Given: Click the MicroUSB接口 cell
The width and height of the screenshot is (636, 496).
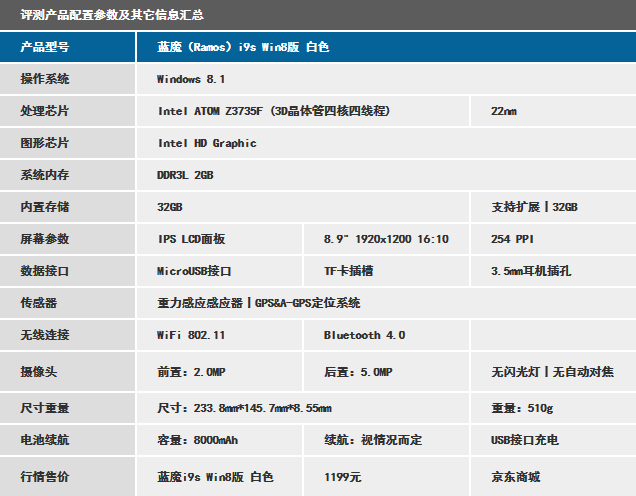Looking at the screenshot, I should pyautogui.click(x=219, y=271).
